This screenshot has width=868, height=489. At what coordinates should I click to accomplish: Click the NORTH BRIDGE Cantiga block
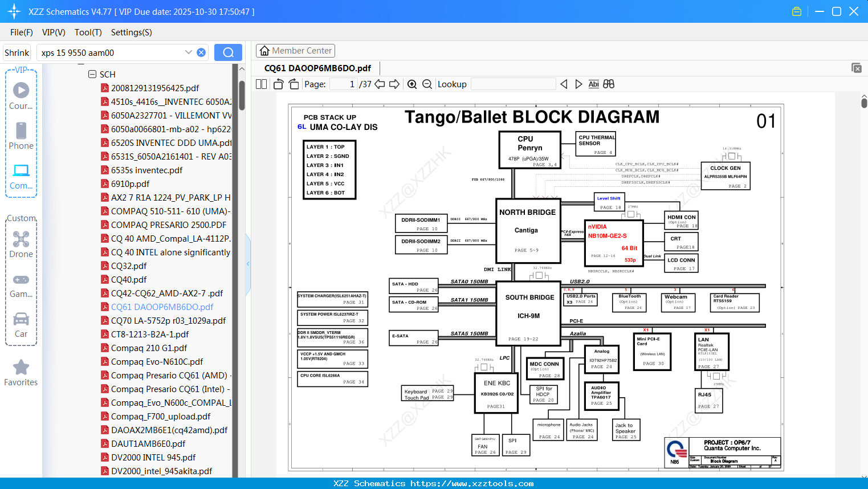[x=528, y=231]
